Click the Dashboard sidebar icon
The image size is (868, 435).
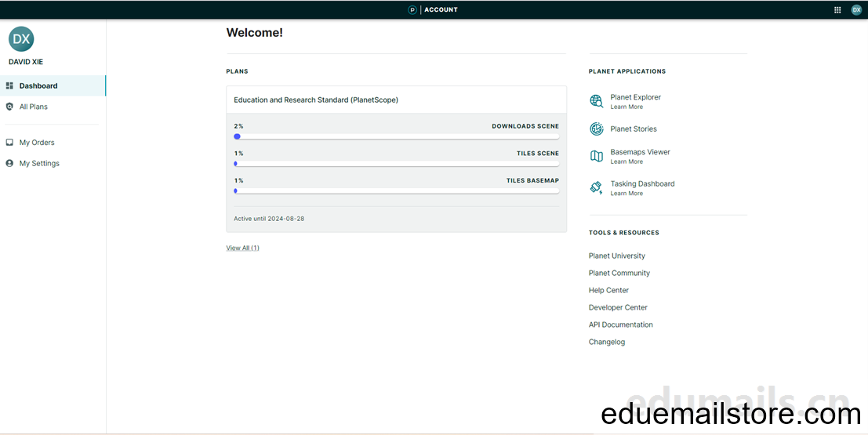coord(9,85)
